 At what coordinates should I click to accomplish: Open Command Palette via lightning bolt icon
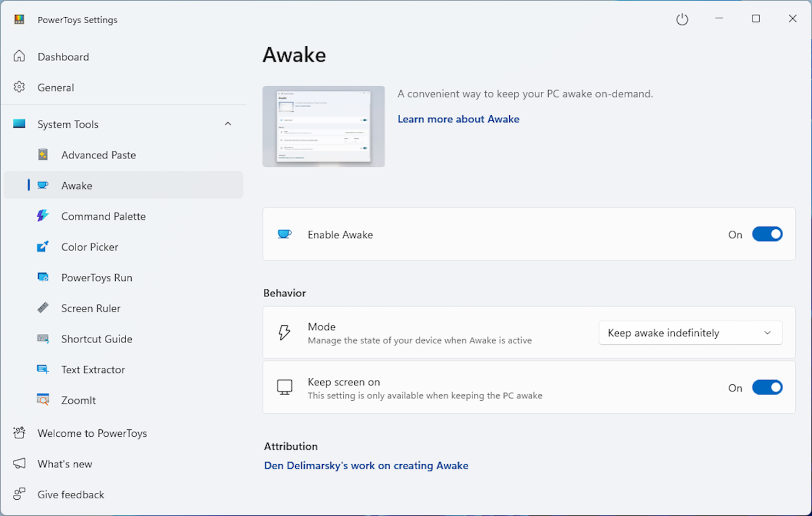click(x=43, y=216)
